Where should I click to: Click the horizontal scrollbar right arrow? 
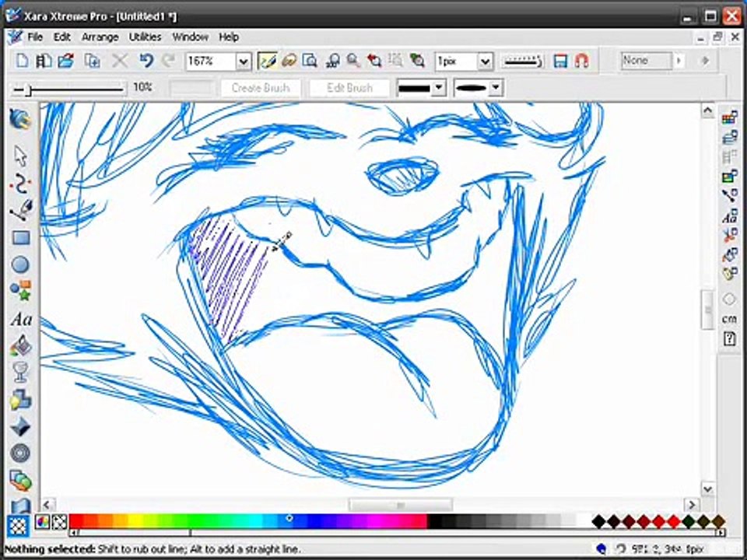691,504
